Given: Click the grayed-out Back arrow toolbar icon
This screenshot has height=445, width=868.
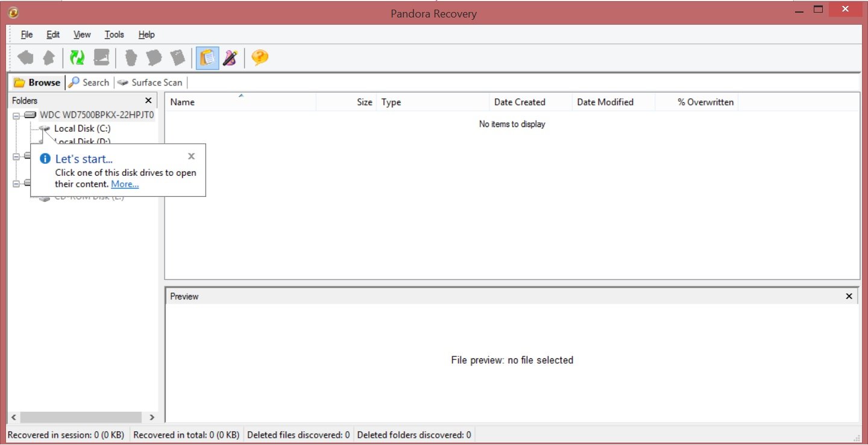Looking at the screenshot, I should (x=25, y=58).
